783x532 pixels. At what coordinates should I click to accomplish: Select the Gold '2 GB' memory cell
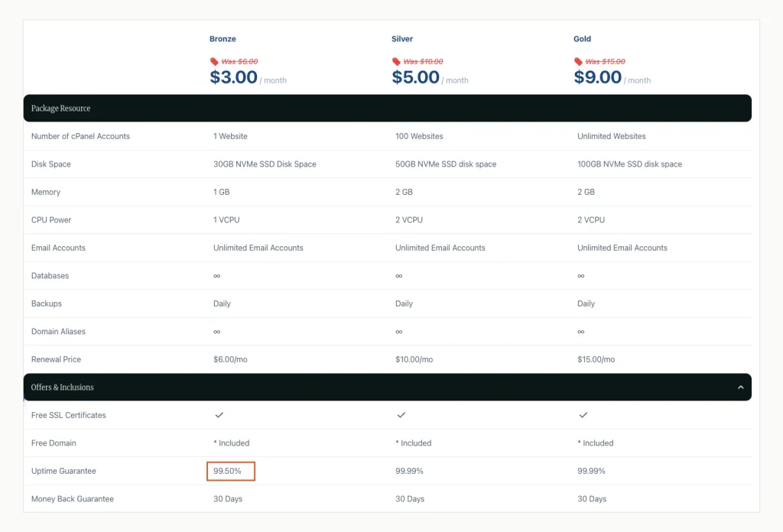tap(586, 192)
